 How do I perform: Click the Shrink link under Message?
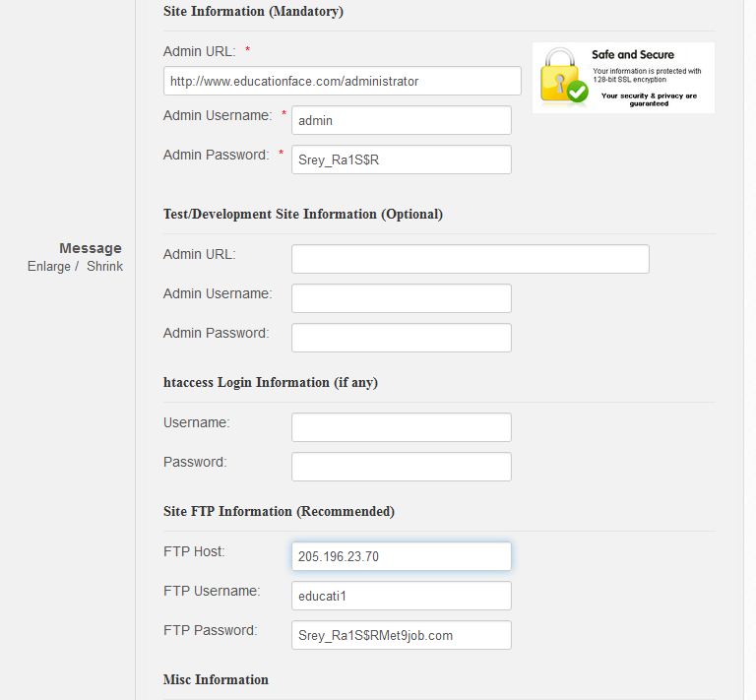(104, 266)
